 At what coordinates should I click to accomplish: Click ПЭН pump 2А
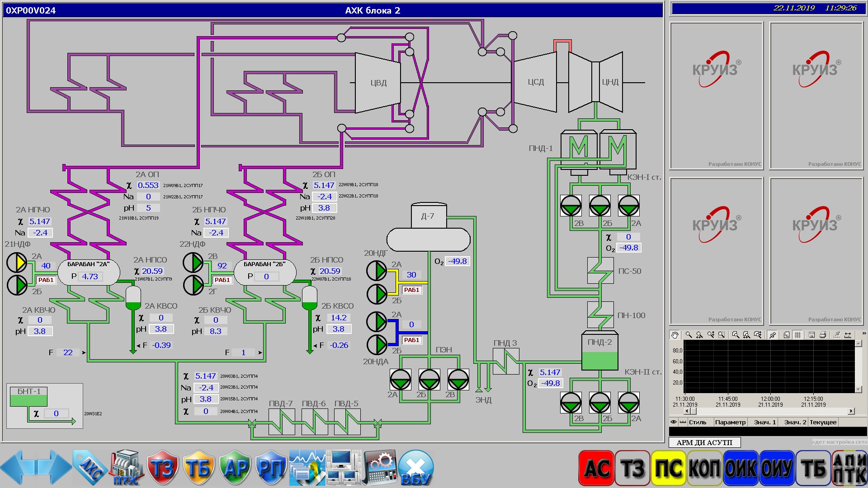[x=401, y=380]
